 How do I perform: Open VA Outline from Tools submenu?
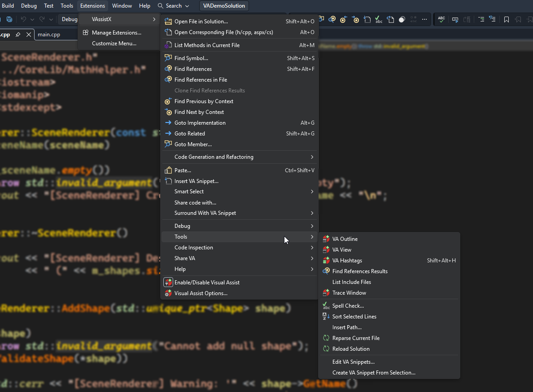pos(389,239)
